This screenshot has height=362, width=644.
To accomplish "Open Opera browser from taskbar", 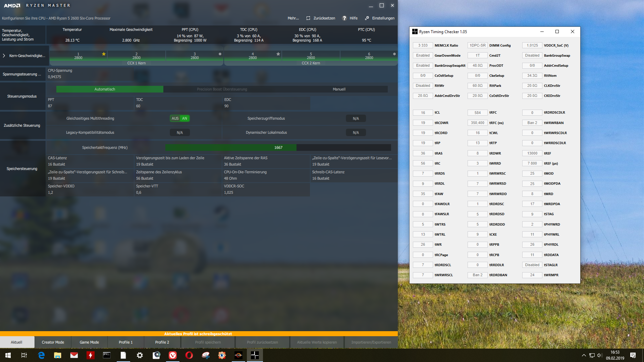I will (x=189, y=355).
